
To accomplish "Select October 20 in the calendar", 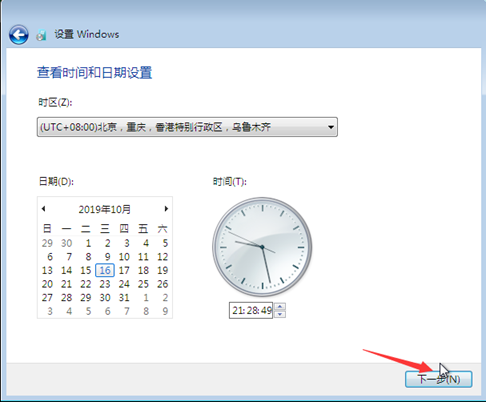I will pyautogui.click(x=47, y=284).
